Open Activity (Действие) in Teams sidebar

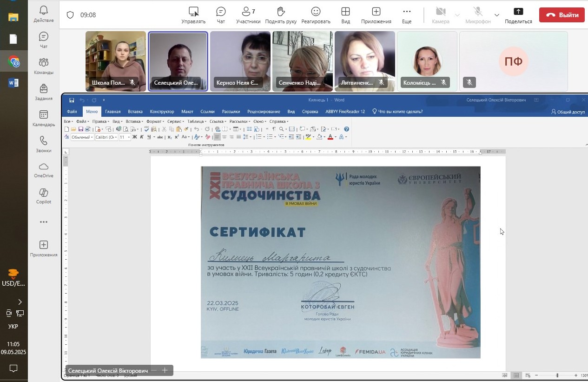[x=44, y=14]
